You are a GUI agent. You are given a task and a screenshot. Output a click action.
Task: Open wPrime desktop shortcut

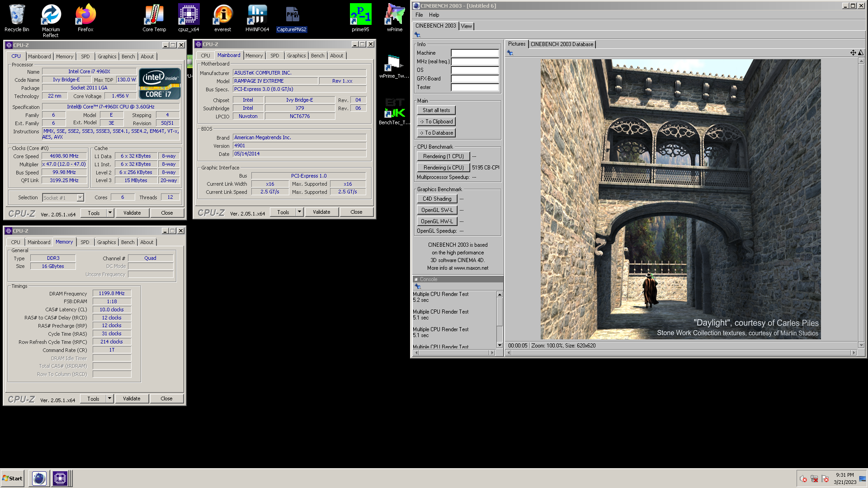[395, 18]
